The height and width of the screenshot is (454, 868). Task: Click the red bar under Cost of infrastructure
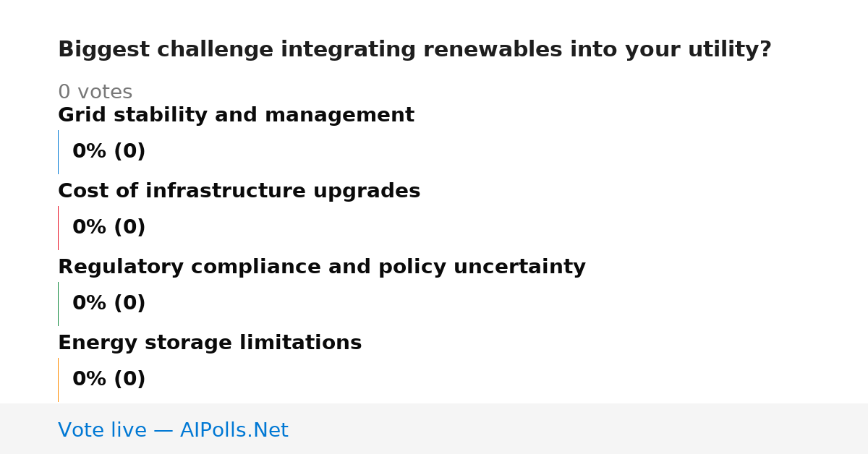click(58, 228)
